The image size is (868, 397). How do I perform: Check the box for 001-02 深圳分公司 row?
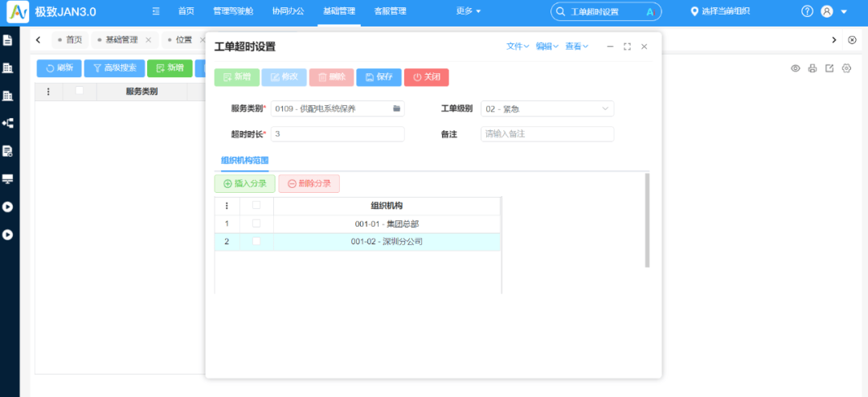coord(256,241)
